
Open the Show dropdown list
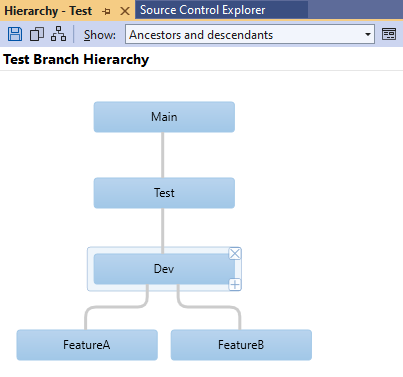(250, 34)
